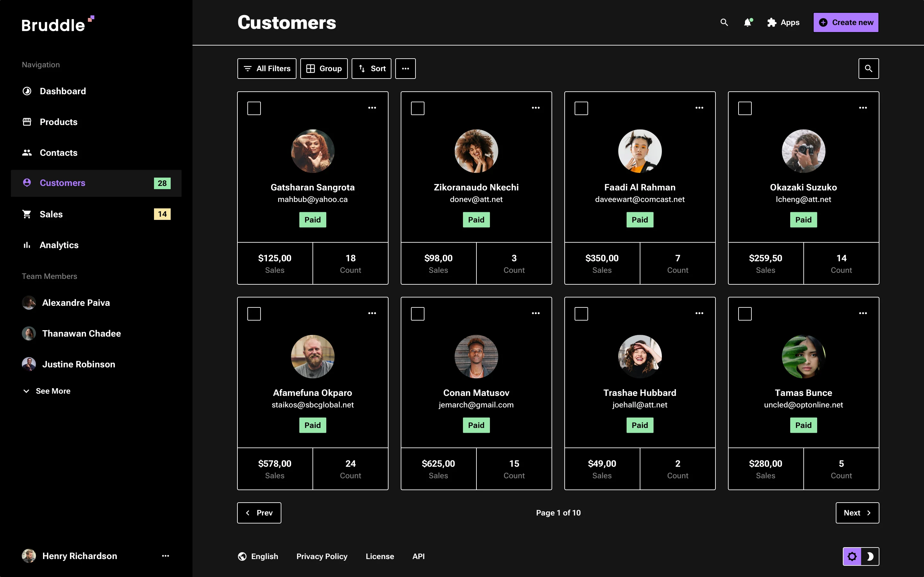Open the search icon in the top bar
924x577 pixels.
[x=724, y=22]
